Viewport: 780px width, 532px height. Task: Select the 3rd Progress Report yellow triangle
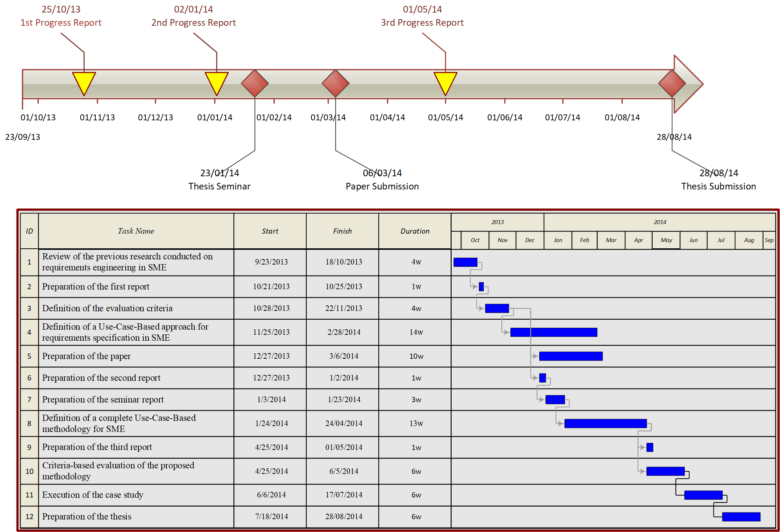click(x=445, y=82)
